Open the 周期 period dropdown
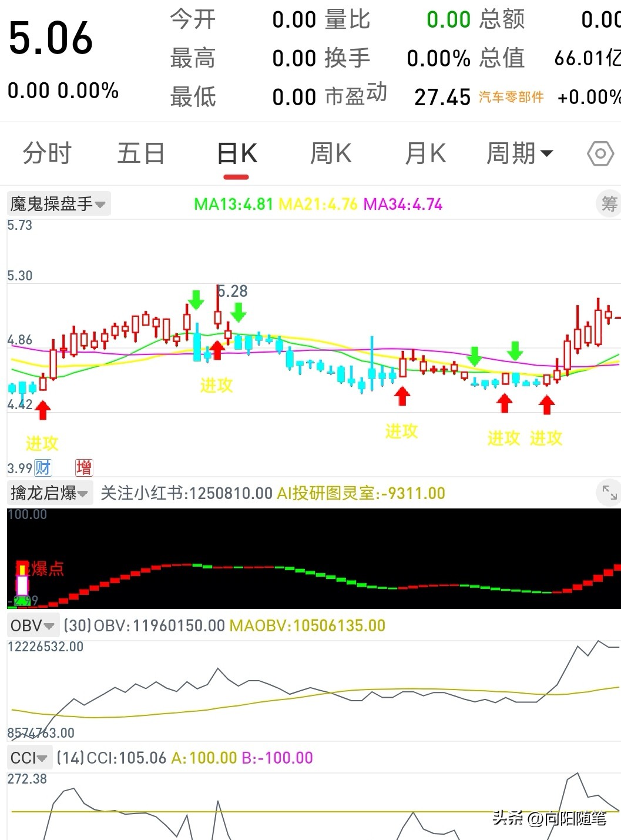This screenshot has height=840, width=621. [521, 153]
